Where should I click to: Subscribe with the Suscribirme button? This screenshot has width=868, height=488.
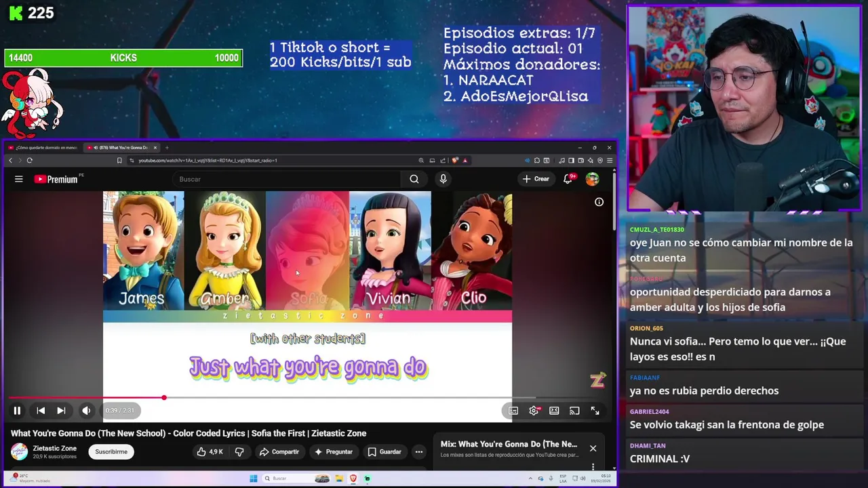click(x=111, y=451)
